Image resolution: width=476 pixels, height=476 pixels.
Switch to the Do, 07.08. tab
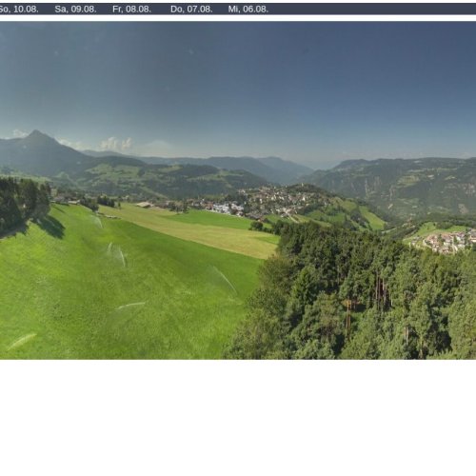pyautogui.click(x=191, y=10)
